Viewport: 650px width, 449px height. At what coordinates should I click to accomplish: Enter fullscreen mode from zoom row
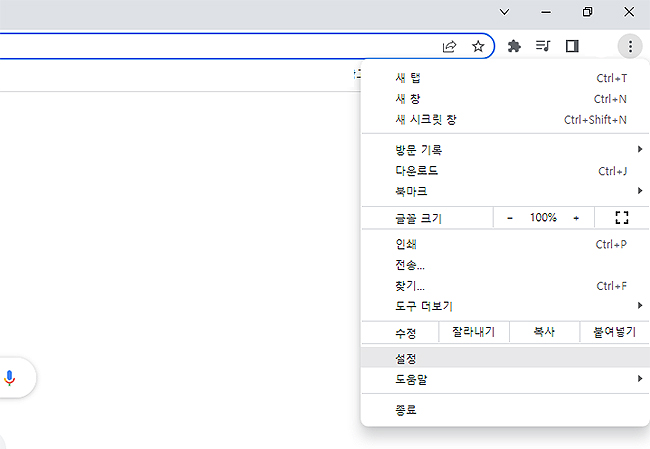621,217
